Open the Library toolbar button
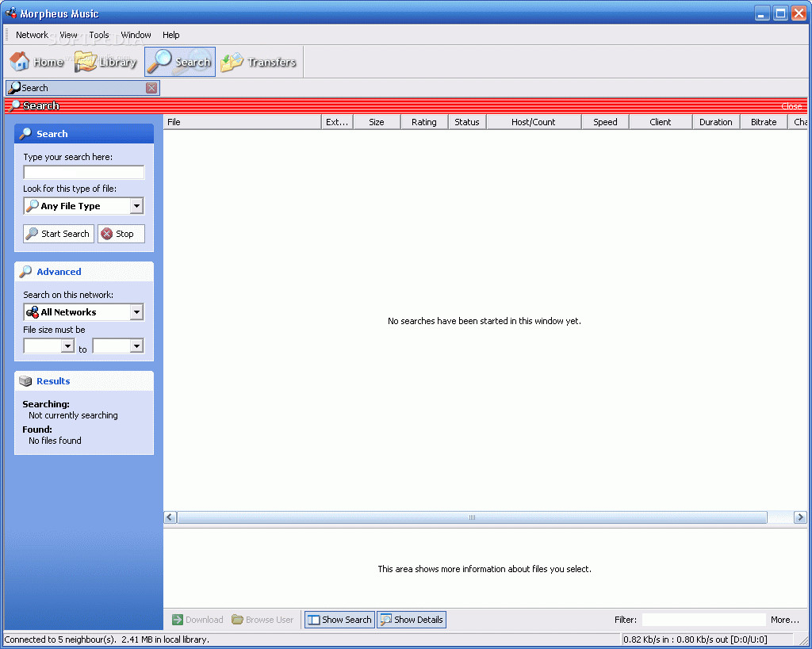This screenshot has width=812, height=649. coord(105,62)
